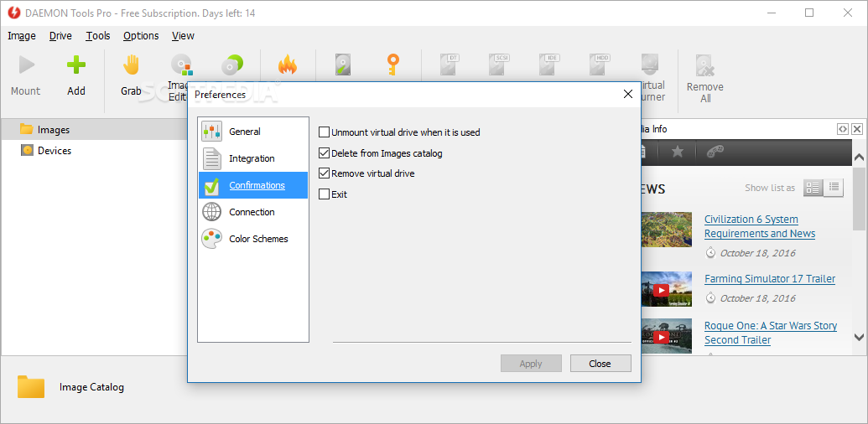Open the Options menu
Image resolution: width=868 pixels, height=424 pixels.
click(141, 36)
